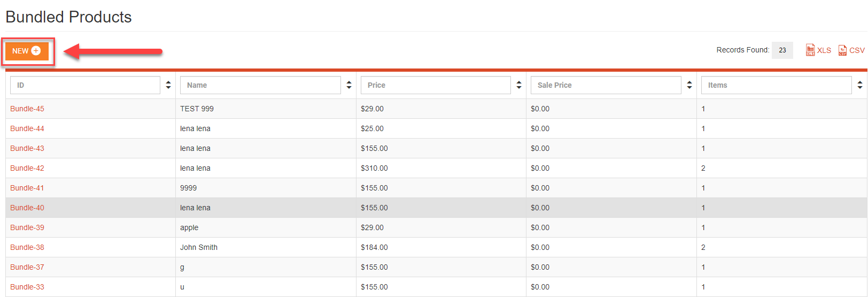Focus the ID filter field
The width and height of the screenshot is (868, 297).
point(85,85)
